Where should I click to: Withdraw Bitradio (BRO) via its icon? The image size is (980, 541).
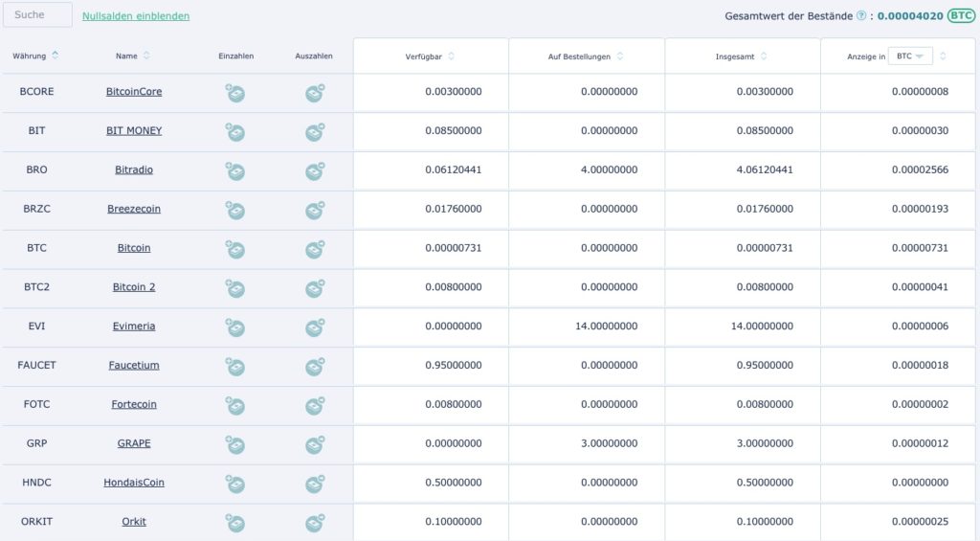point(315,170)
